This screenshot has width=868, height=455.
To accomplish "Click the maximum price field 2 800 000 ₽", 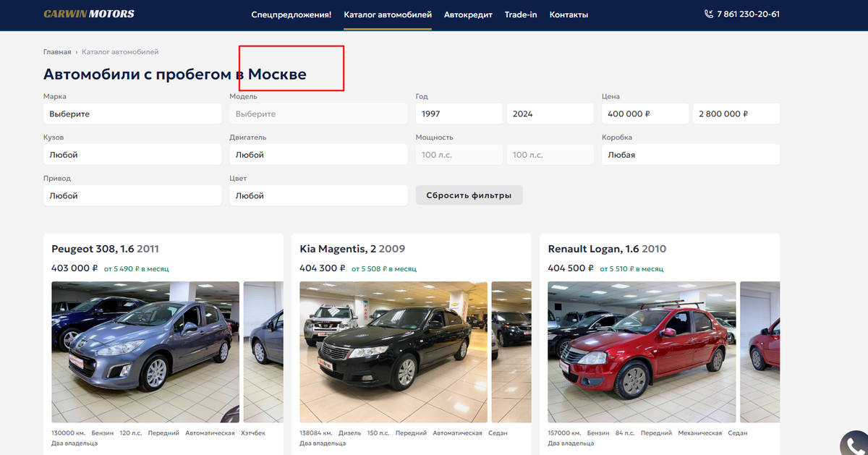I will pos(736,114).
